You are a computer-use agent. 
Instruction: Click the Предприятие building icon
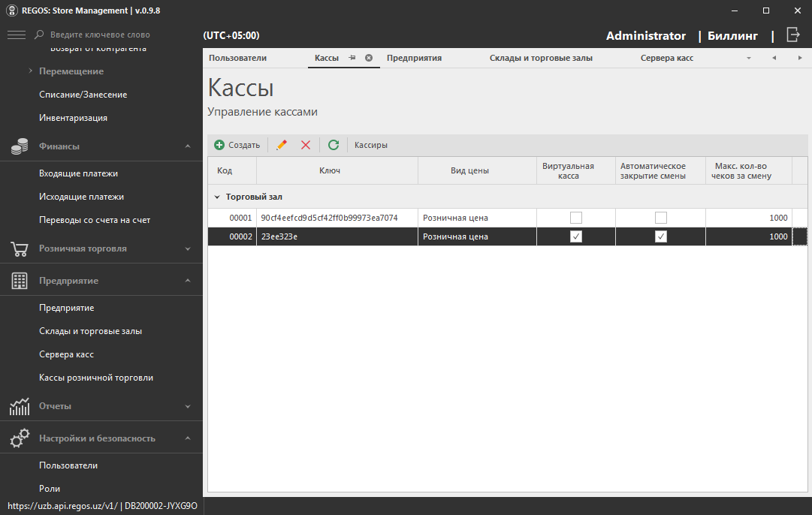click(20, 281)
